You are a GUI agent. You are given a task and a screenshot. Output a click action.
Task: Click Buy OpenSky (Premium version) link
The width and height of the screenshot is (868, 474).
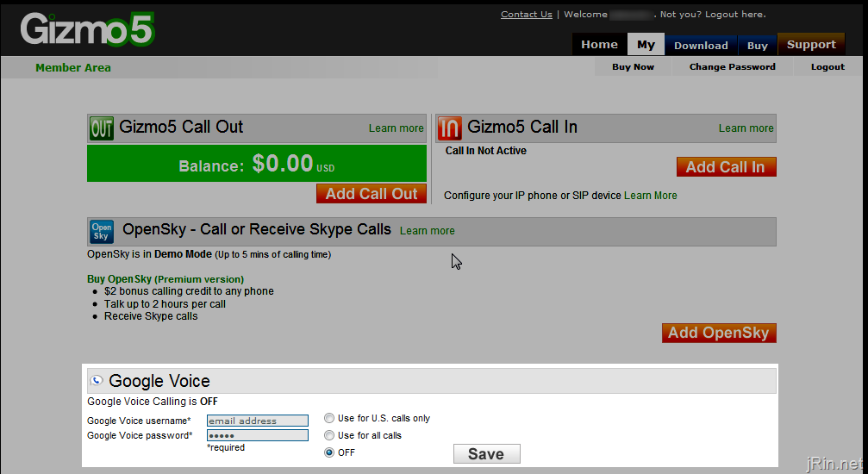point(165,279)
